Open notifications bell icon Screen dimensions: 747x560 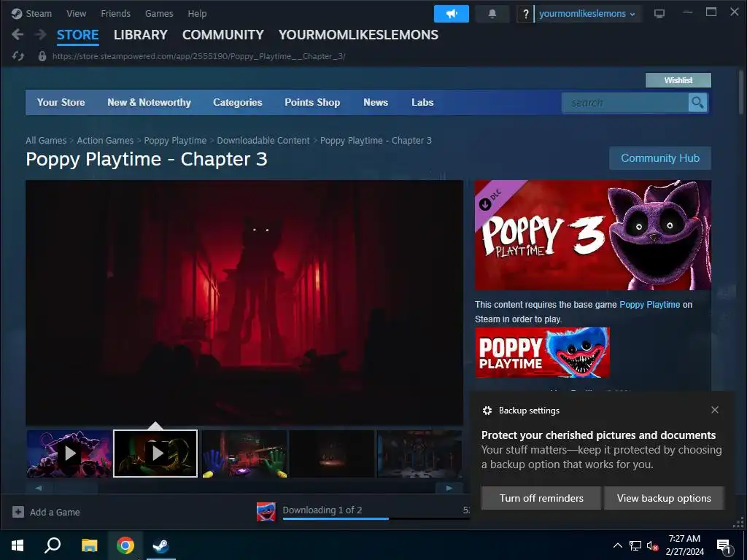pyautogui.click(x=492, y=14)
